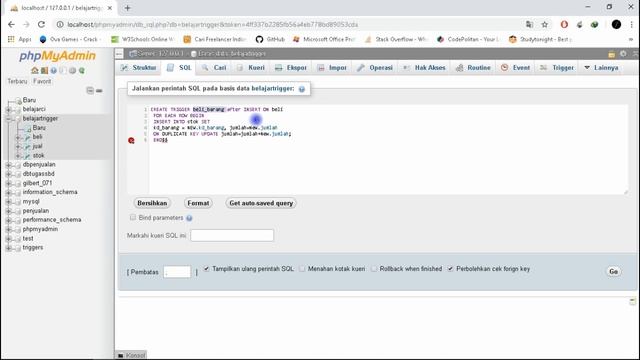Go back to previous page
640x360 pixels.
pos(11,24)
